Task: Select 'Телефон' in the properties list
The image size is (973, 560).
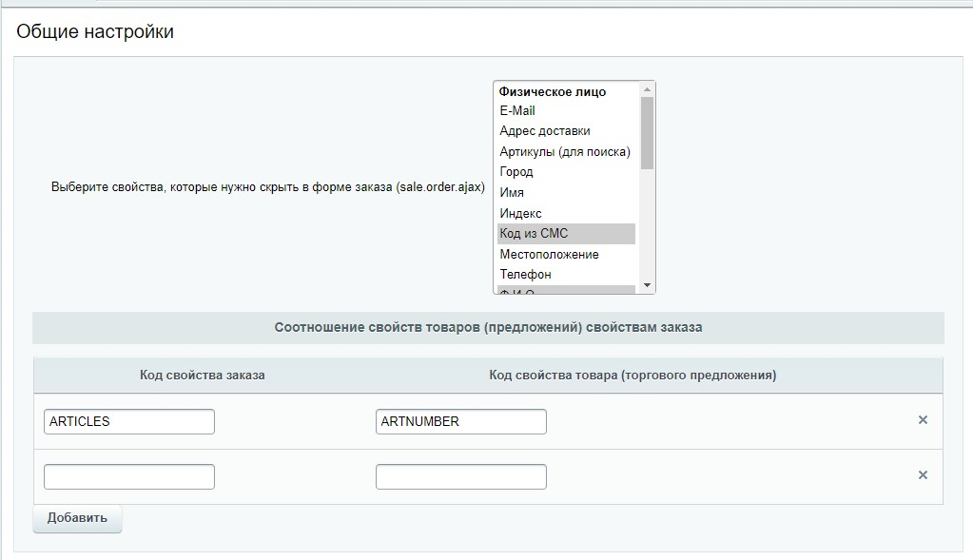Action: point(525,275)
